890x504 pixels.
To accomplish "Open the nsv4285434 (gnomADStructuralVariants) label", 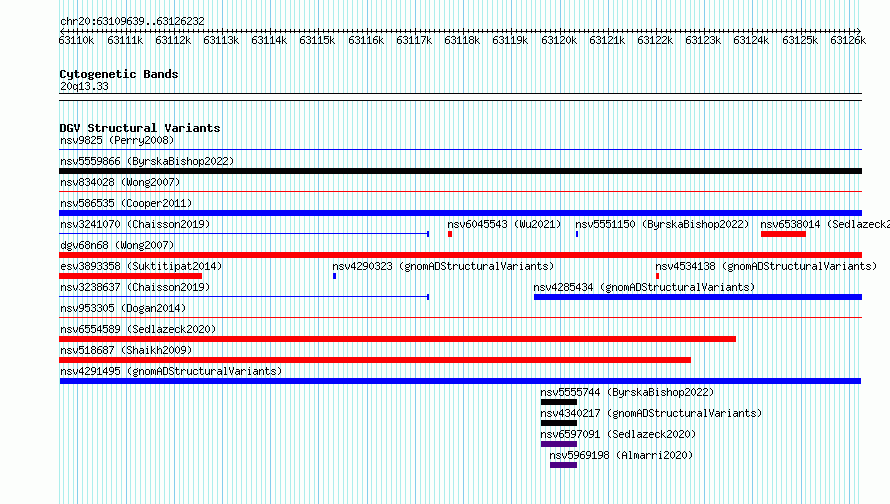I will 644,287.
